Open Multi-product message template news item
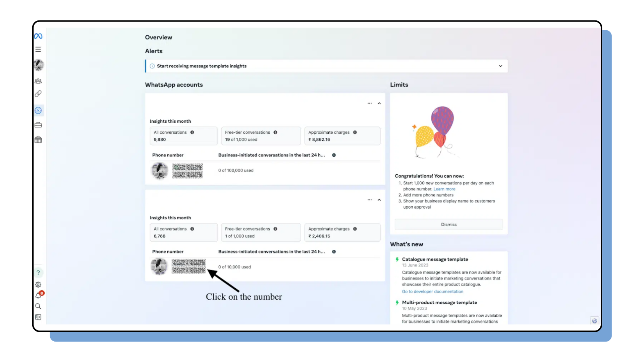This screenshot has height=362, width=644. coord(439,303)
